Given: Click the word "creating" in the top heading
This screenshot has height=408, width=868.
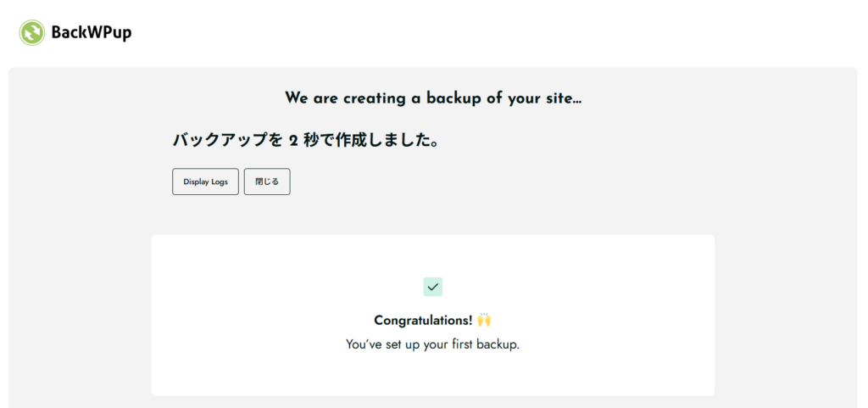Looking at the screenshot, I should (374, 98).
